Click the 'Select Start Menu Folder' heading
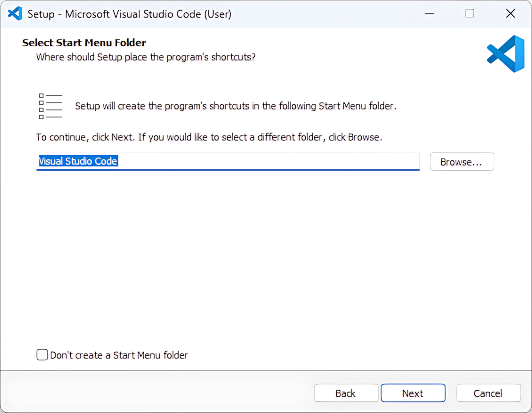 [84, 43]
